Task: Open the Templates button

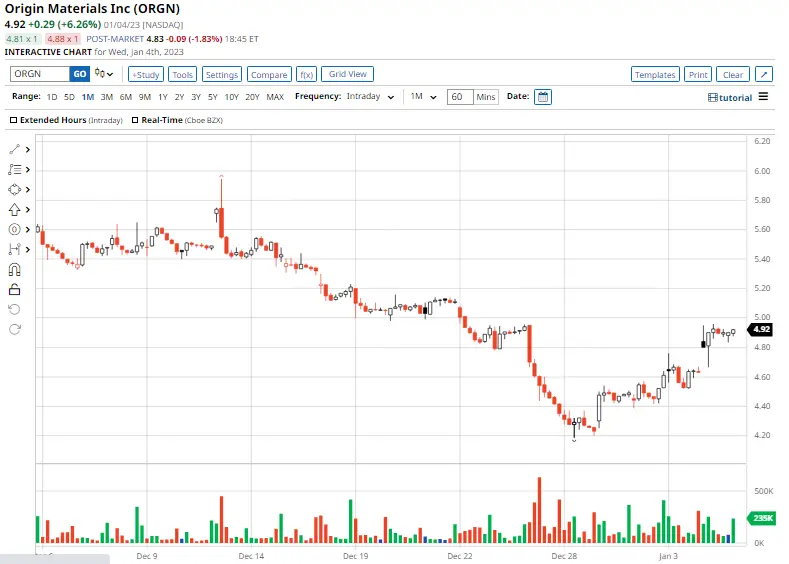Action: point(655,74)
